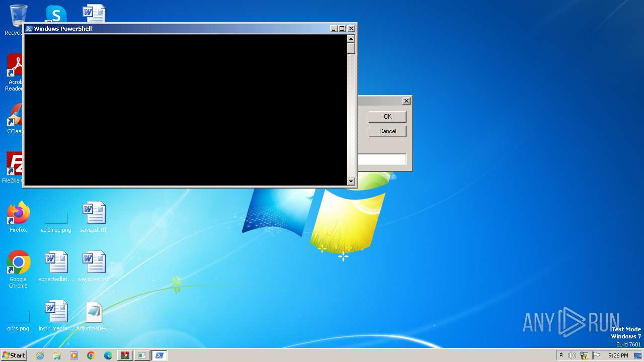Click the Show Desktop button
The width and height of the screenshot is (644, 362).
(638, 355)
